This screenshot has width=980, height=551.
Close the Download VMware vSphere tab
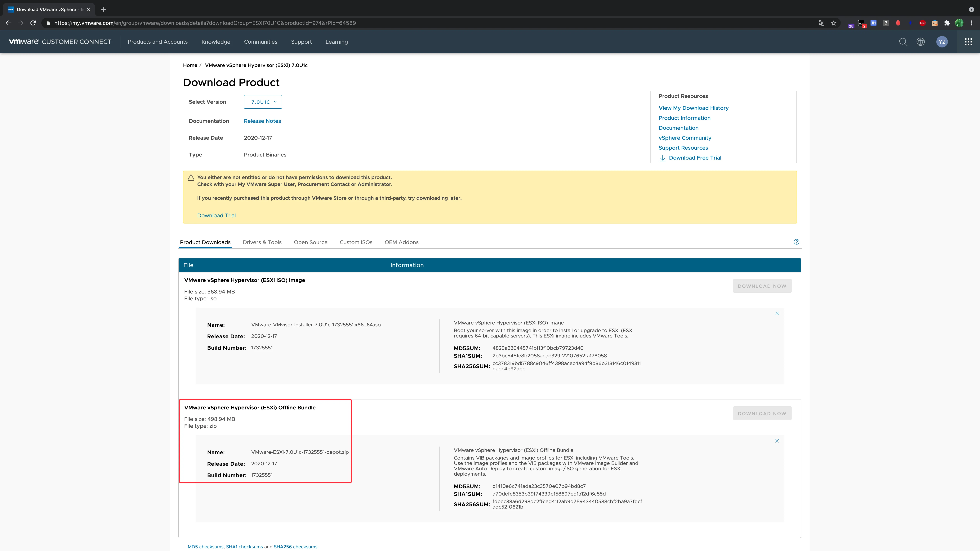click(89, 10)
